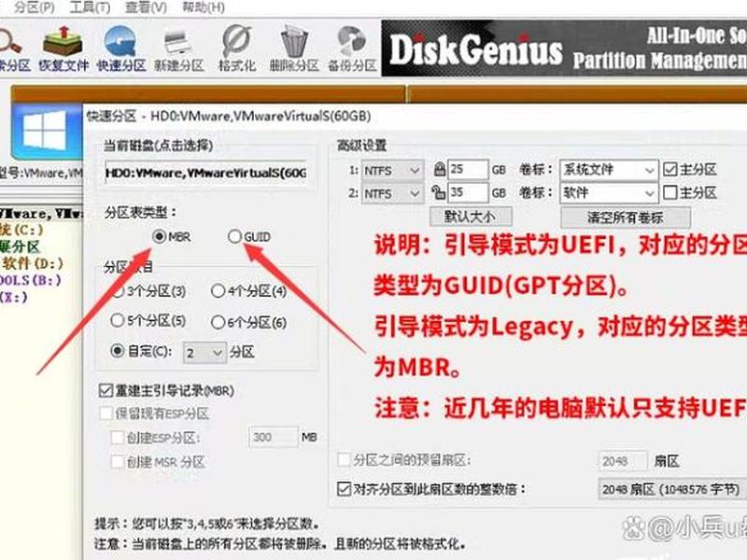
Task: Select 软件(D:) in disk tree
Action: click(33, 263)
